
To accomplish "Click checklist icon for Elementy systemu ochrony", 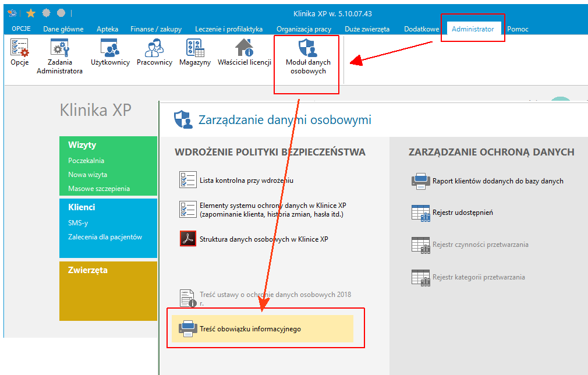I will coord(188,209).
